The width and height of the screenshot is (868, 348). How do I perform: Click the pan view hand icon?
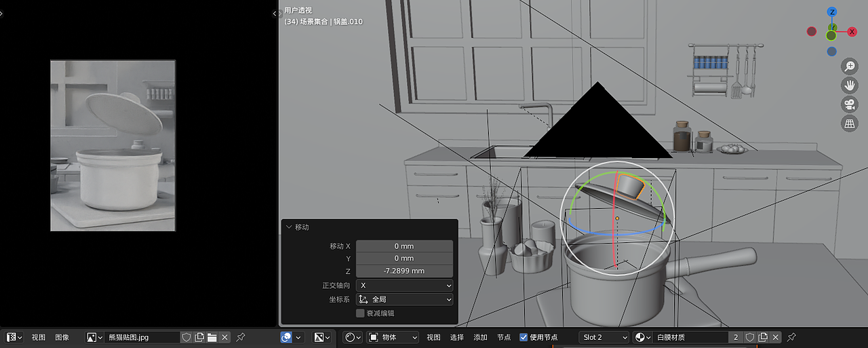[850, 85]
